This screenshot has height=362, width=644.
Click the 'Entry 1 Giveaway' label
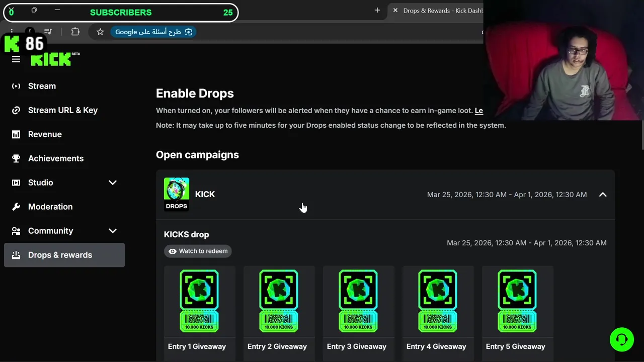197,346
